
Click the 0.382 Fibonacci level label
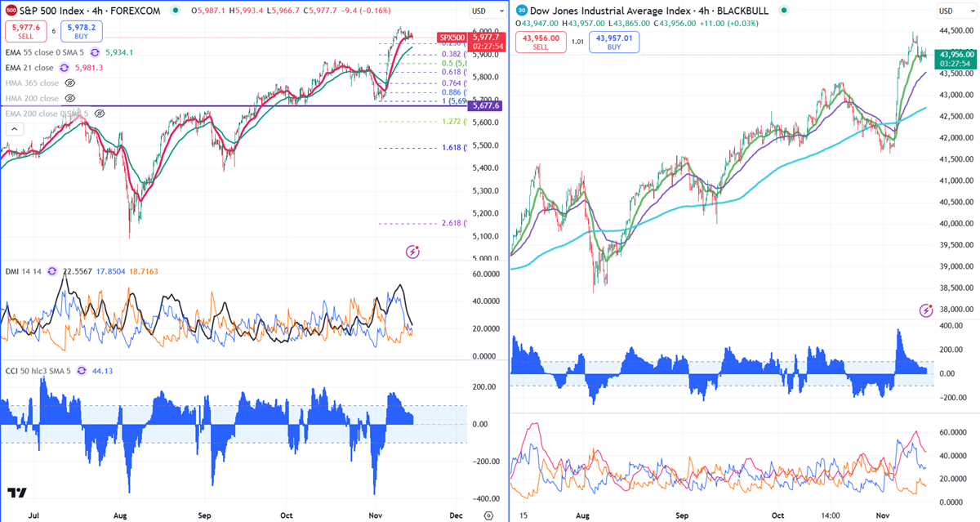pyautogui.click(x=454, y=52)
